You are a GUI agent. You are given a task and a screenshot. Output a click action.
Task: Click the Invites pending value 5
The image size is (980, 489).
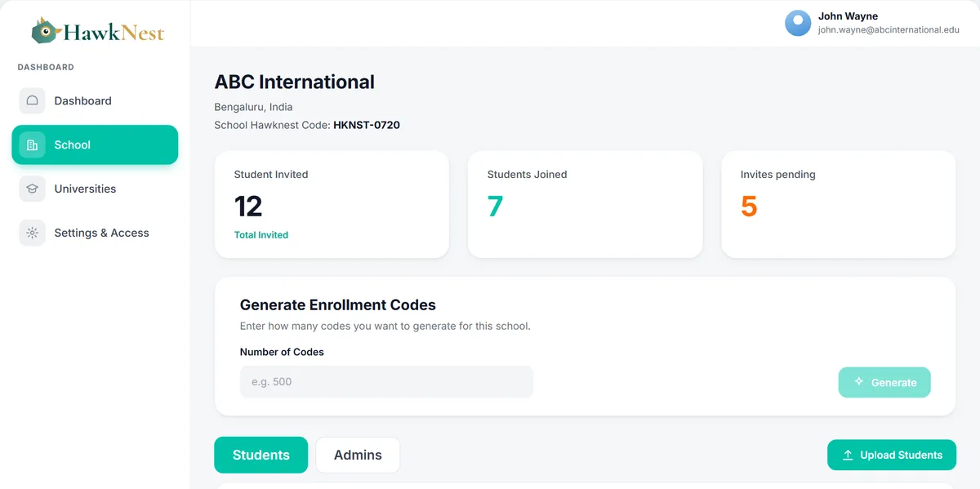point(749,207)
